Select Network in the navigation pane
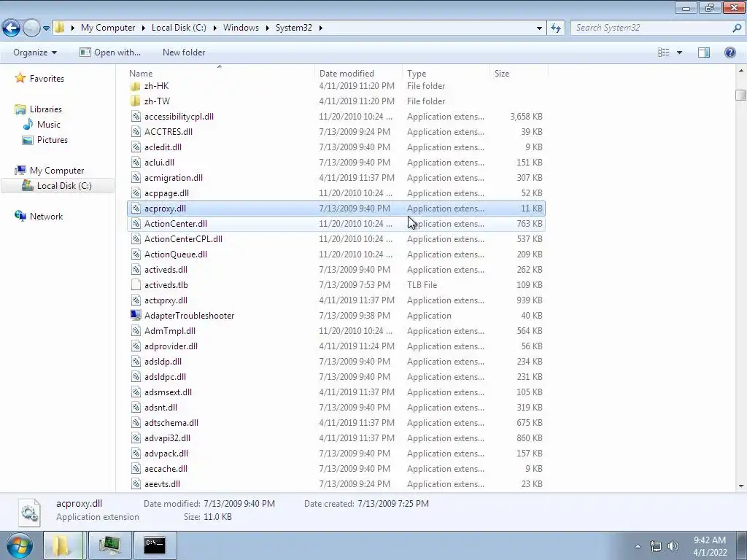The height and width of the screenshot is (560, 747). (46, 216)
